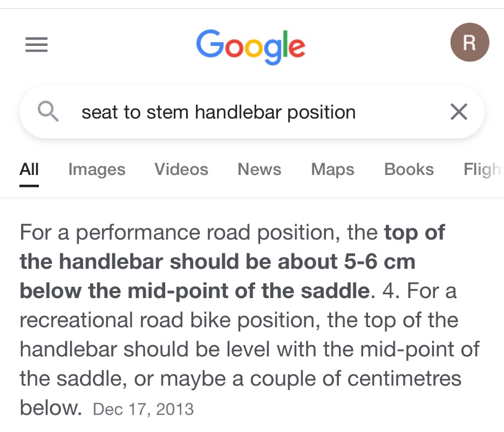Open the Maps tab

(332, 170)
